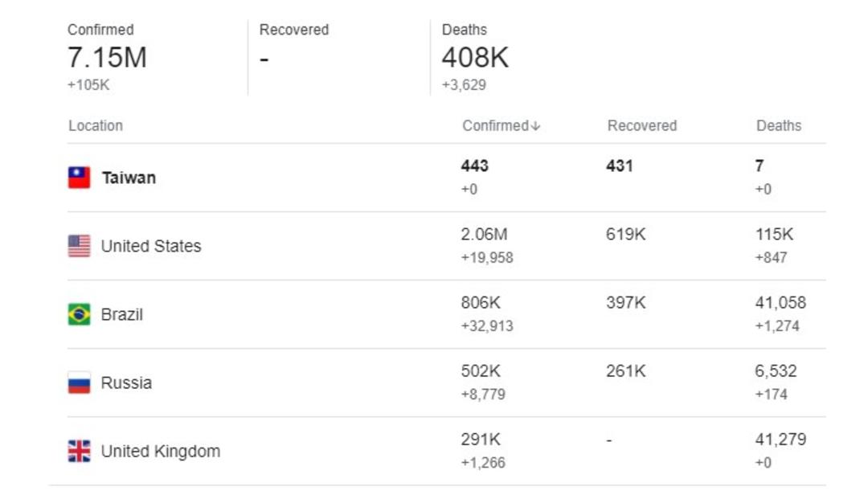The image size is (868, 499).
Task: Click the Brazil flag icon
Action: 79,314
